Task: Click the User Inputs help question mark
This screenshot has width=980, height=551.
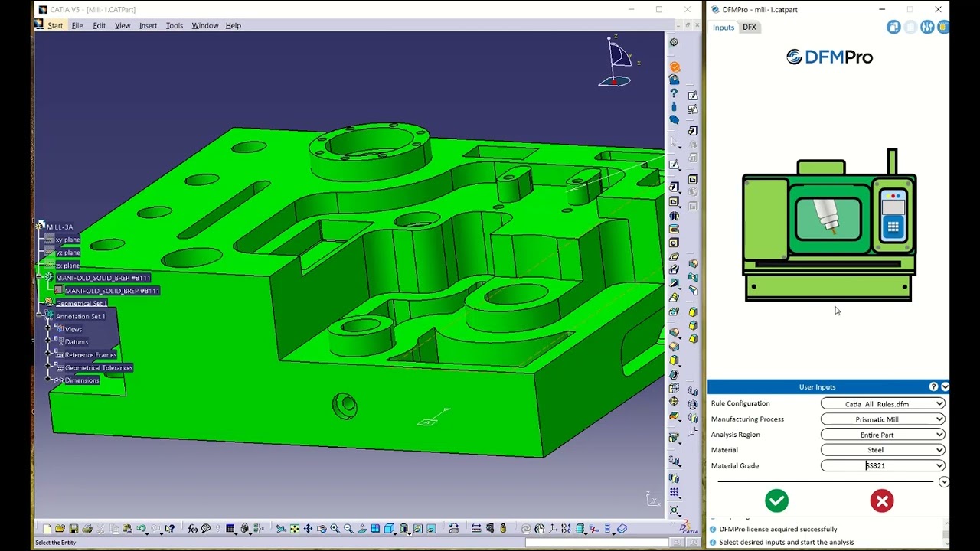Action: coord(933,387)
